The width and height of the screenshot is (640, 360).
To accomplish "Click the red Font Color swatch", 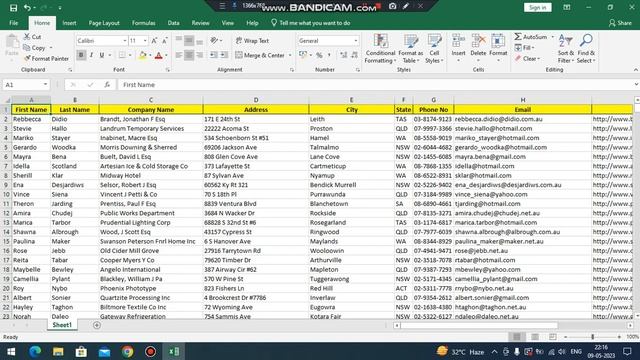I will tap(159, 55).
